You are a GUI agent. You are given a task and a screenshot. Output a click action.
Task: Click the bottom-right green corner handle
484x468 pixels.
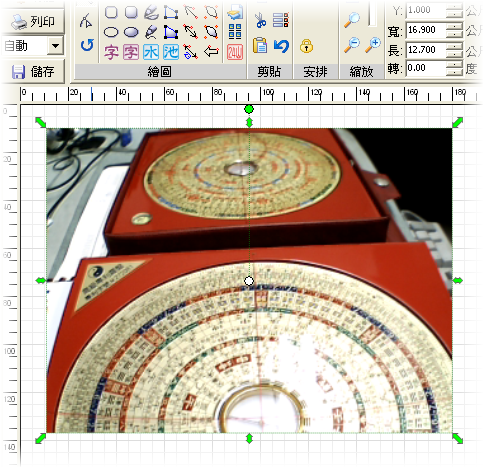[x=458, y=438]
